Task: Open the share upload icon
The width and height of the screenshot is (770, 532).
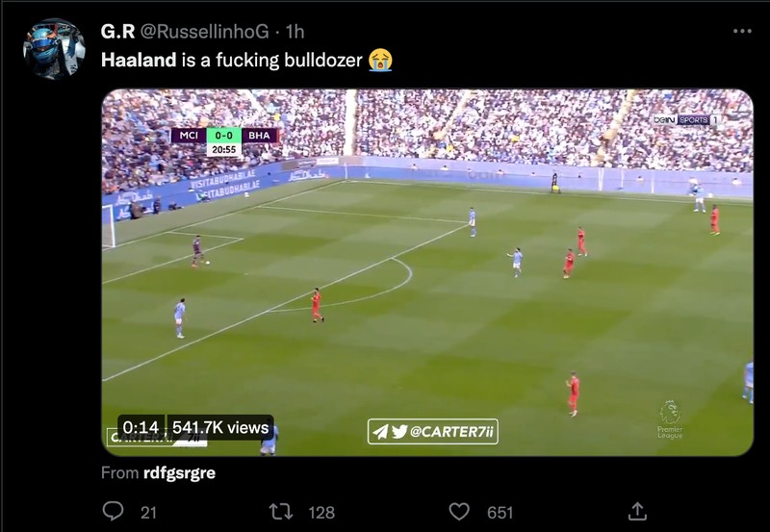Action: coord(637,512)
